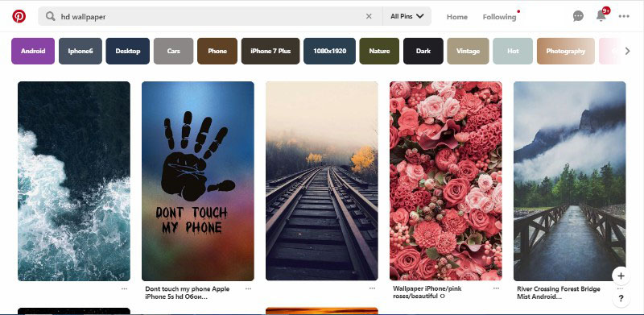The image size is (644, 315).
Task: Click the search magnifier icon
Action: tap(51, 16)
